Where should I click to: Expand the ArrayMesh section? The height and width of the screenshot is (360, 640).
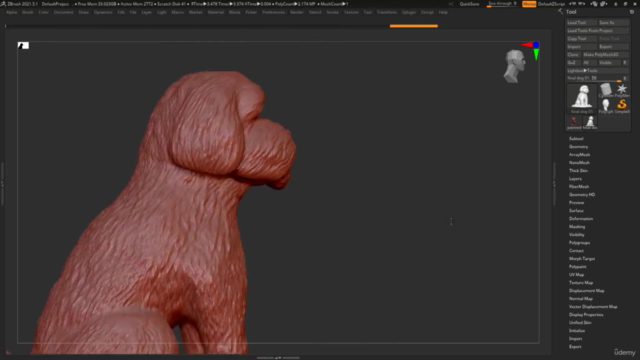pos(579,155)
